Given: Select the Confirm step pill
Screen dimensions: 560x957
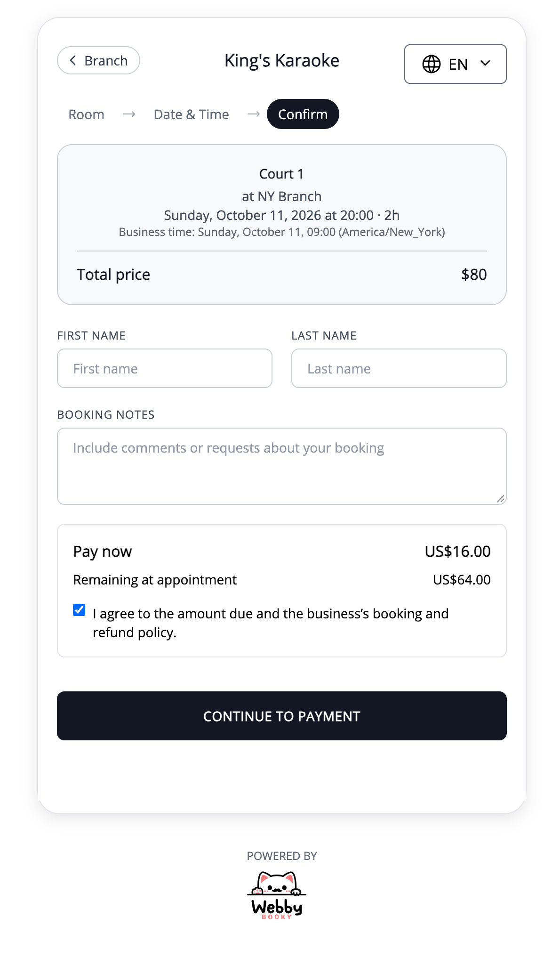Looking at the screenshot, I should click(x=303, y=114).
